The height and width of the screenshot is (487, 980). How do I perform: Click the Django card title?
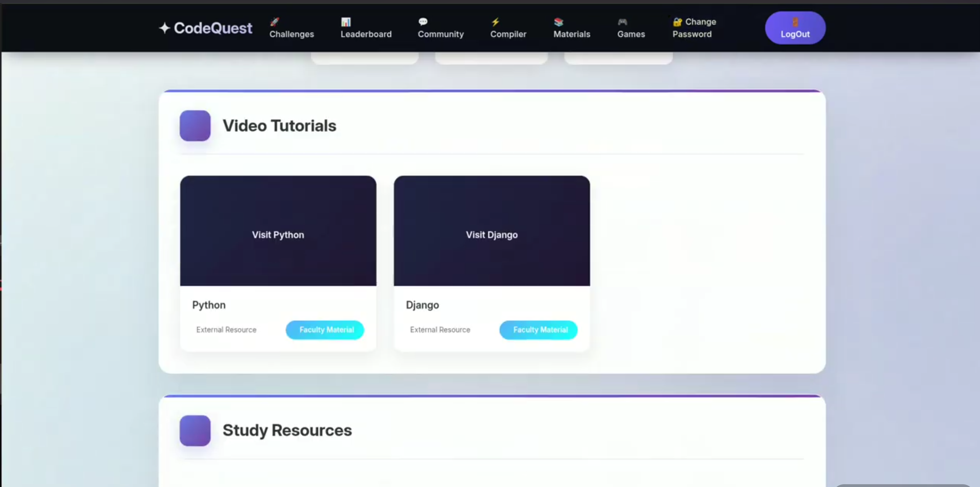(422, 305)
